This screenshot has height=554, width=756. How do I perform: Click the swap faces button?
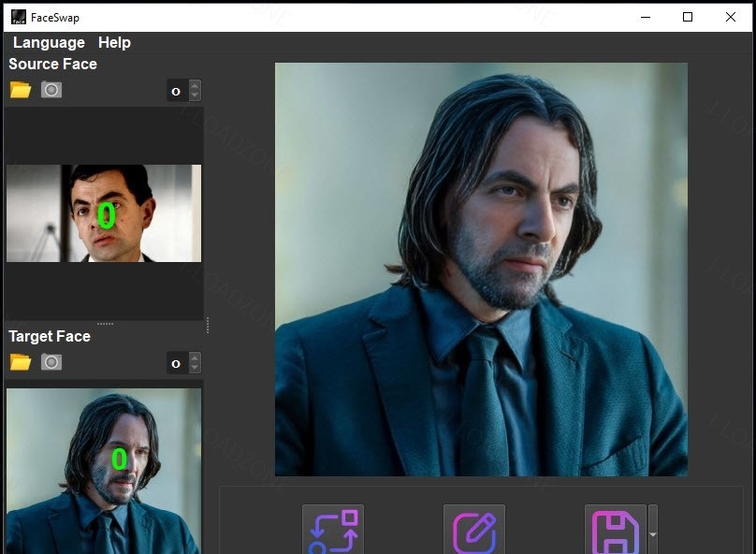333,530
